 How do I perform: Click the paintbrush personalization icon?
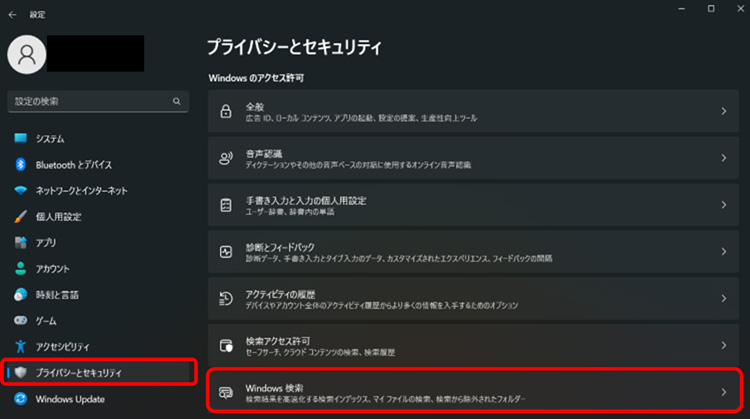click(x=21, y=217)
